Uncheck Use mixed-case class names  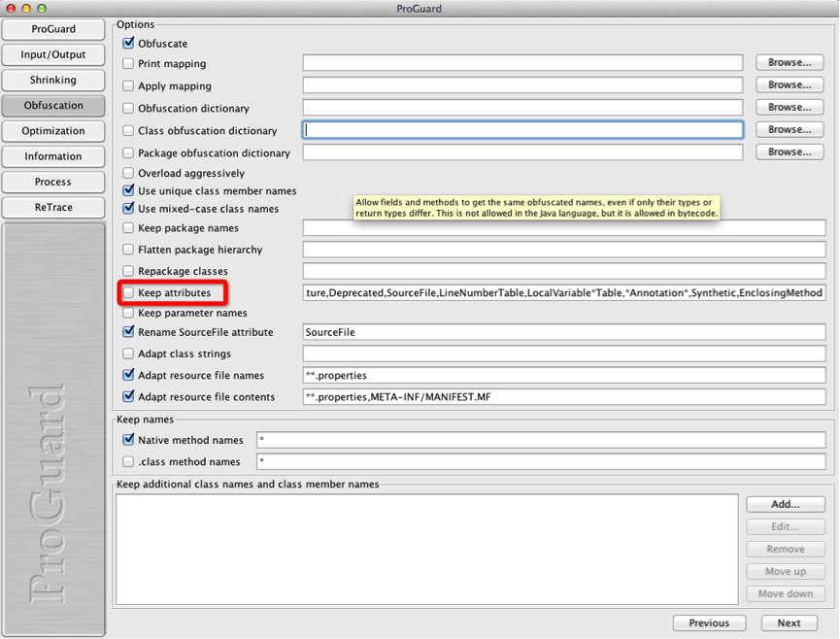128,208
